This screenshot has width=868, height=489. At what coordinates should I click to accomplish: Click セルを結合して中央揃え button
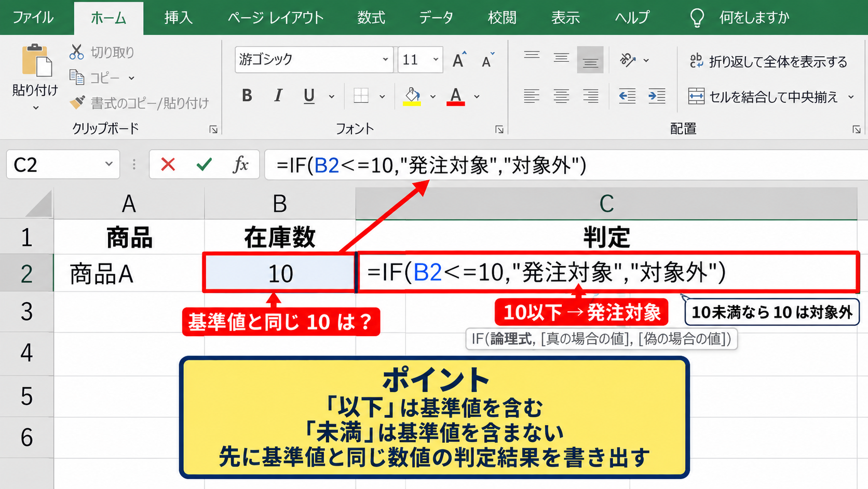[x=764, y=97]
